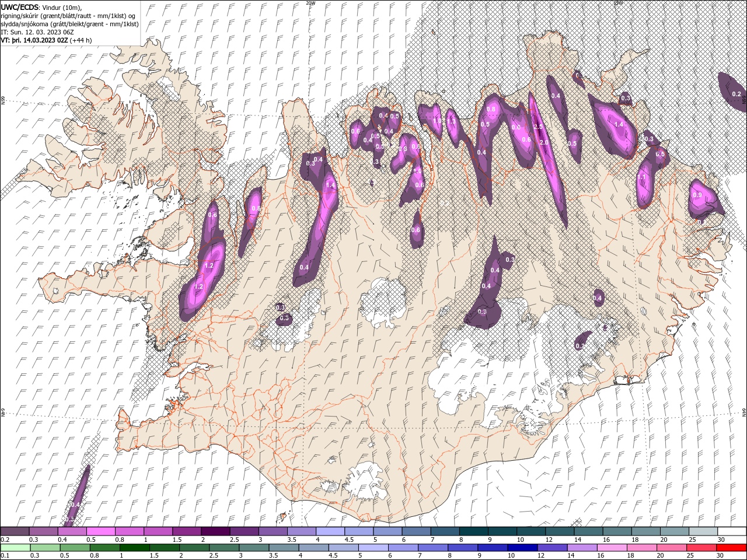Select bottom legend row swatch labeled 7
The width and height of the screenshot is (747, 560).
coord(432,548)
